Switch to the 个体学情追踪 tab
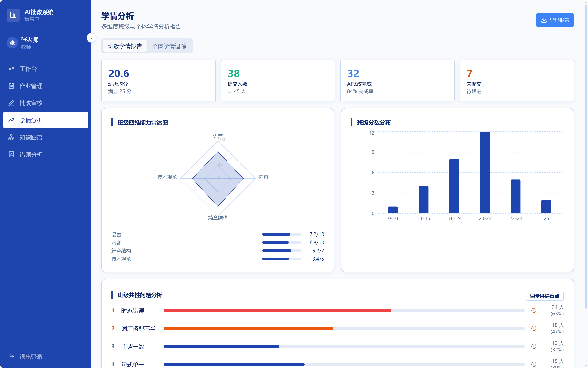Viewport: 588px width, 368px height. click(169, 46)
